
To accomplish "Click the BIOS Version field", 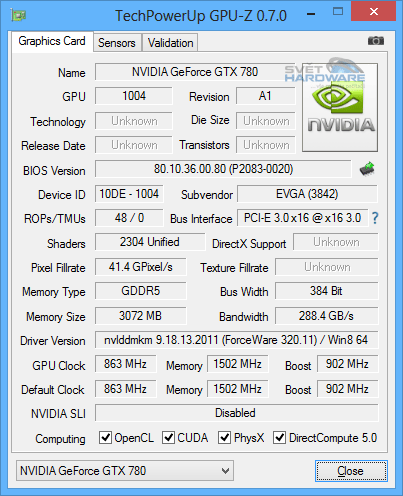I will [x=223, y=169].
